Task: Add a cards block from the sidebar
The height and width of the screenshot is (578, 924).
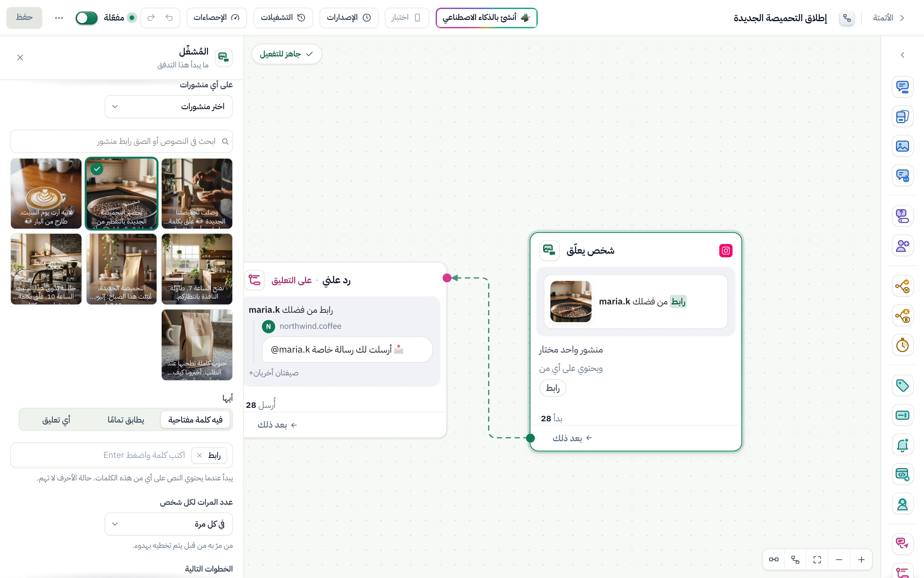Action: (x=902, y=116)
